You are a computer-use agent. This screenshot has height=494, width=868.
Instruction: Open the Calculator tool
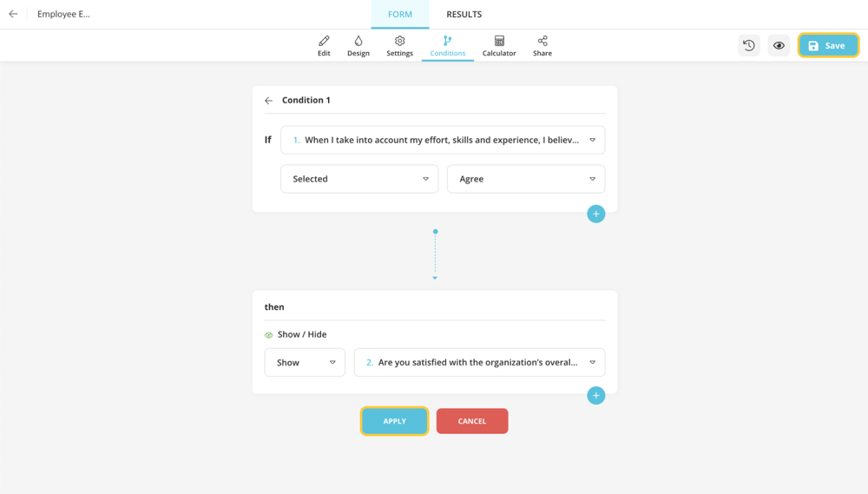pos(499,46)
